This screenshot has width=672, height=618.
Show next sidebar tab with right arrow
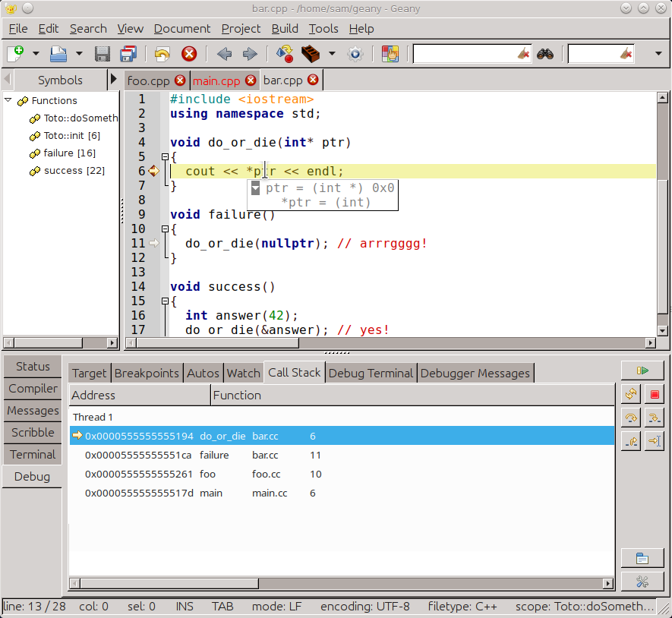tap(114, 79)
